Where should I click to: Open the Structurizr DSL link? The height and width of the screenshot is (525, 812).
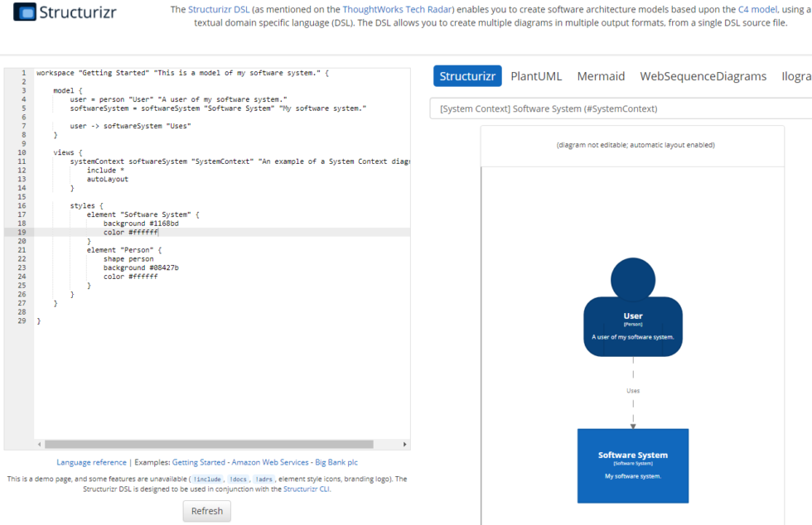point(219,9)
